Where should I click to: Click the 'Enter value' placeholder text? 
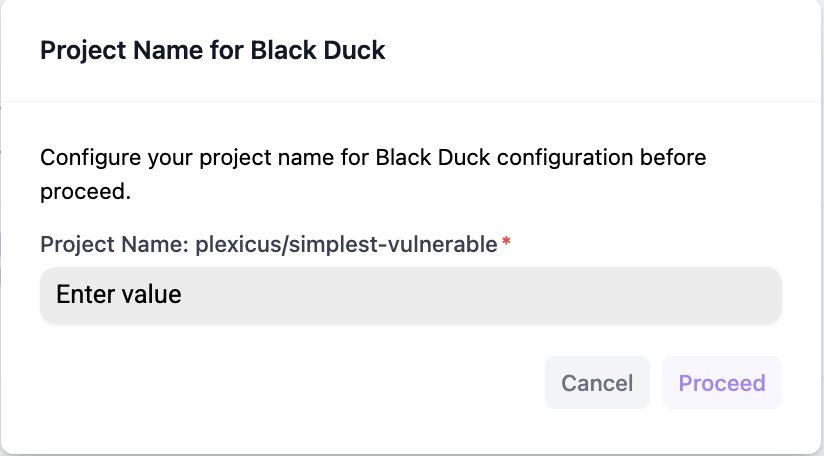click(x=119, y=295)
